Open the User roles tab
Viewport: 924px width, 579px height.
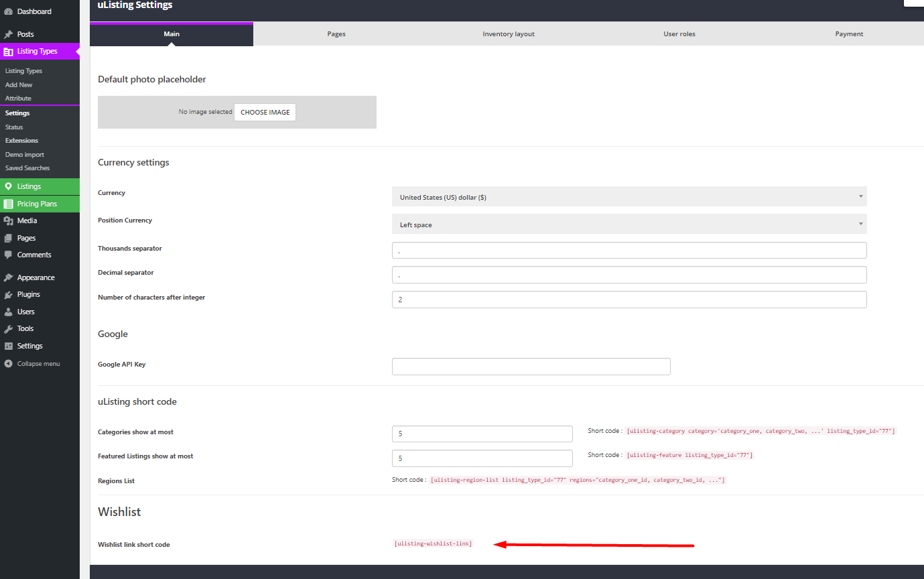point(679,34)
